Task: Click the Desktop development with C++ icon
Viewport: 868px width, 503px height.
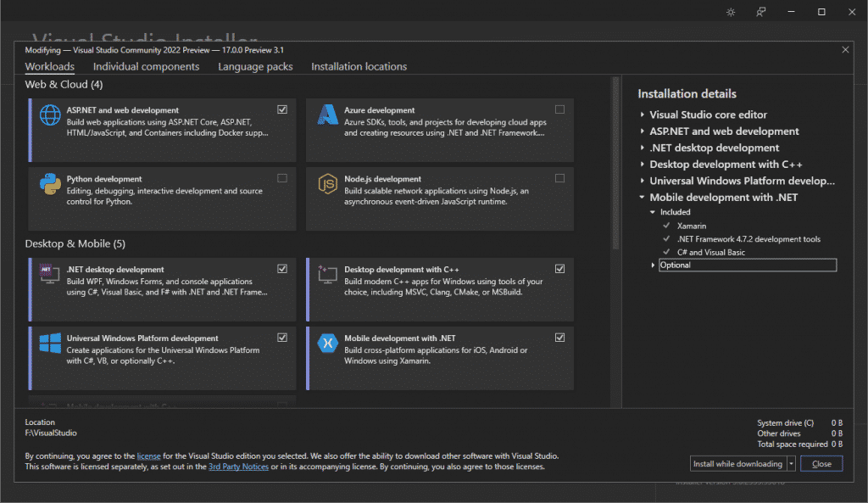Action: [x=328, y=274]
